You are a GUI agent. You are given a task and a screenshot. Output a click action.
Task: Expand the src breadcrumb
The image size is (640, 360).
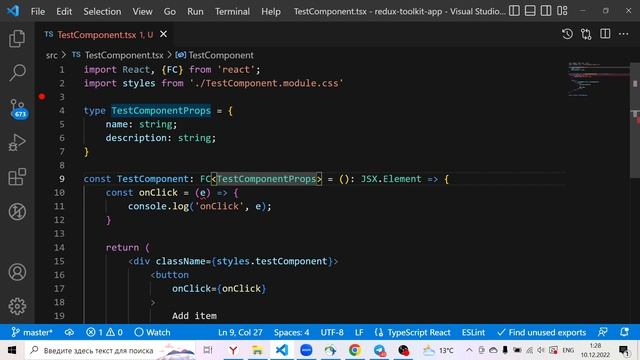pos(51,55)
